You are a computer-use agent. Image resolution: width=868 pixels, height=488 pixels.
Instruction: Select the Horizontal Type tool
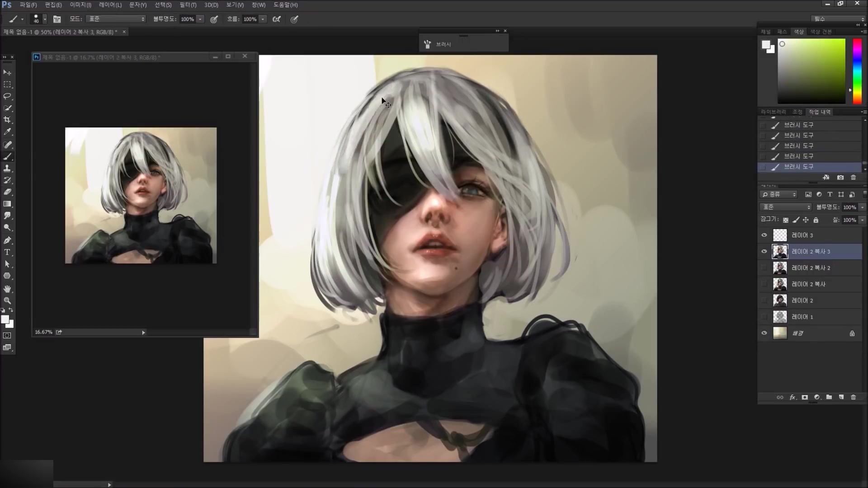(7, 252)
